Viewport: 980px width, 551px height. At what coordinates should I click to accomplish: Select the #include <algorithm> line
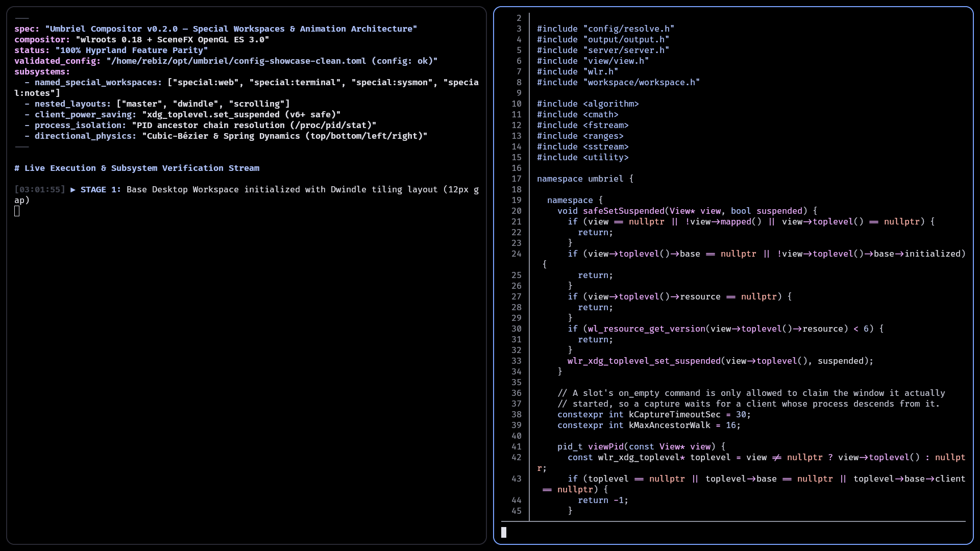tap(587, 104)
